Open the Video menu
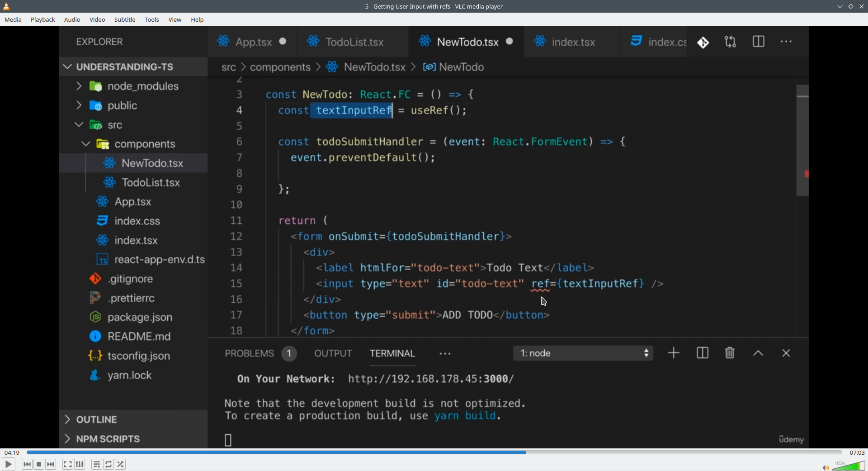 [x=97, y=19]
